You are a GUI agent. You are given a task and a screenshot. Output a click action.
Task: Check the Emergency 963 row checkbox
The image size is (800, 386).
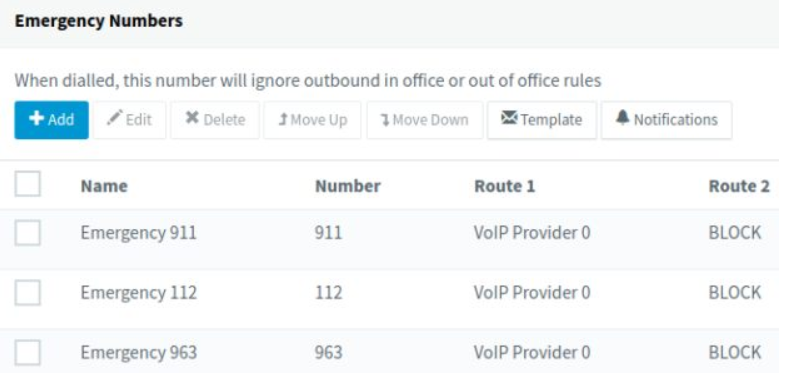[28, 353]
